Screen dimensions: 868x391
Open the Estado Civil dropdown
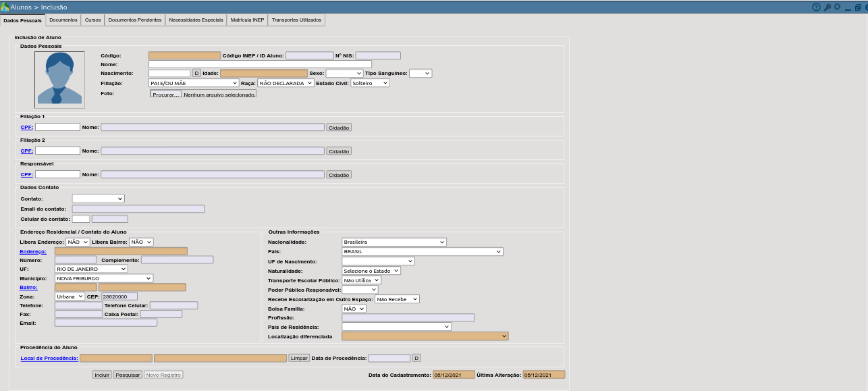click(370, 83)
